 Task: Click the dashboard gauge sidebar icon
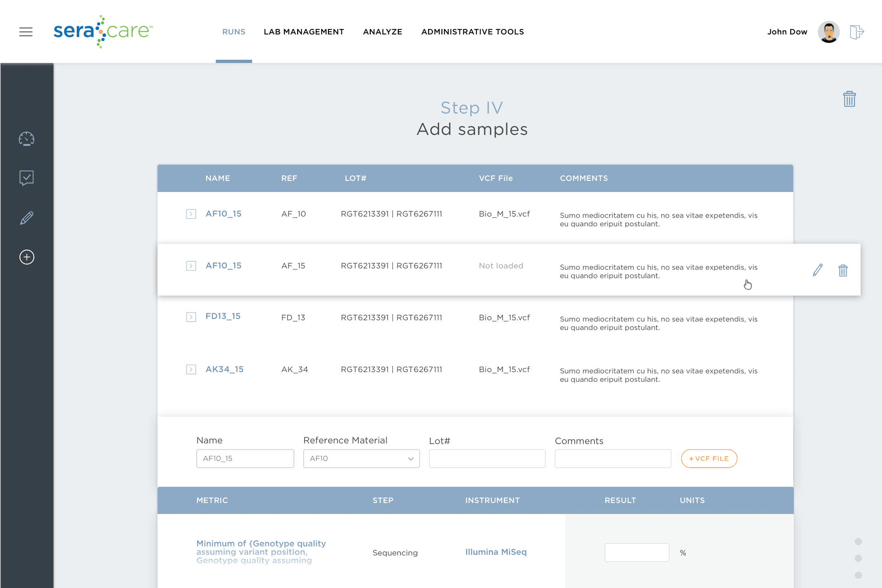click(27, 139)
